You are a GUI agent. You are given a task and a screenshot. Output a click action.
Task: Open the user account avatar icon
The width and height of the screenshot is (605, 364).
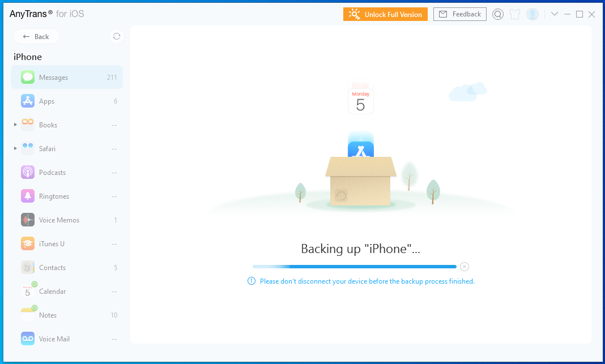click(x=532, y=14)
